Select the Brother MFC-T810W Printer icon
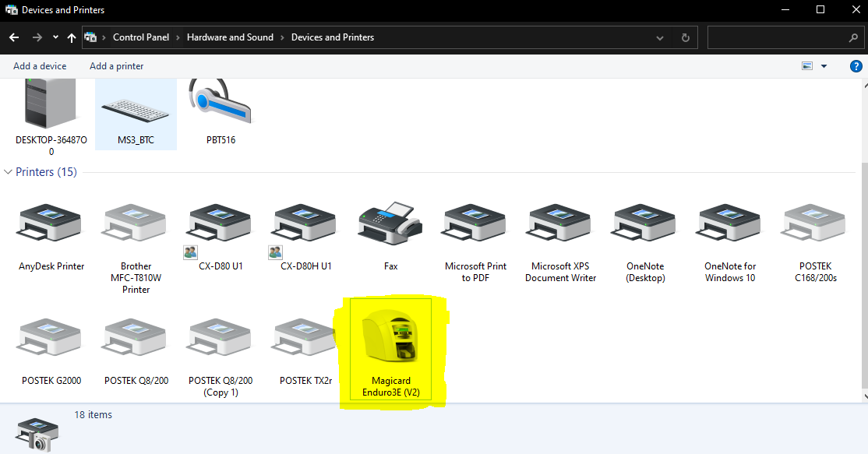868x454 pixels. [x=135, y=222]
